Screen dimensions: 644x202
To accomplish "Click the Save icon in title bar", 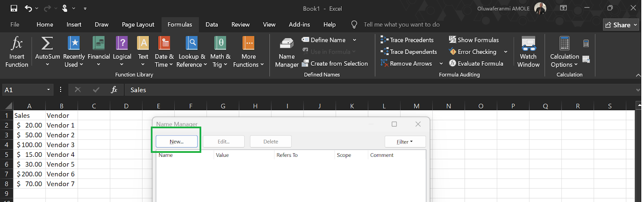I will [14, 8].
